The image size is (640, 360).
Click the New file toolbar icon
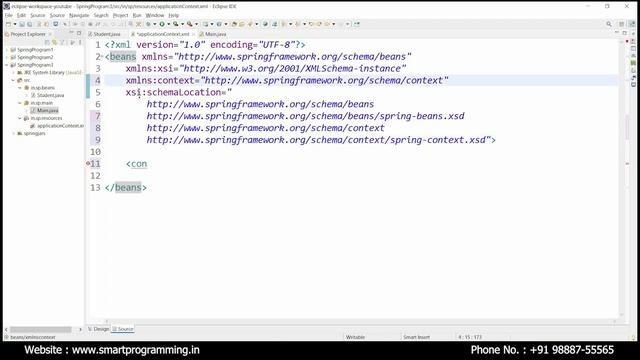(9, 24)
